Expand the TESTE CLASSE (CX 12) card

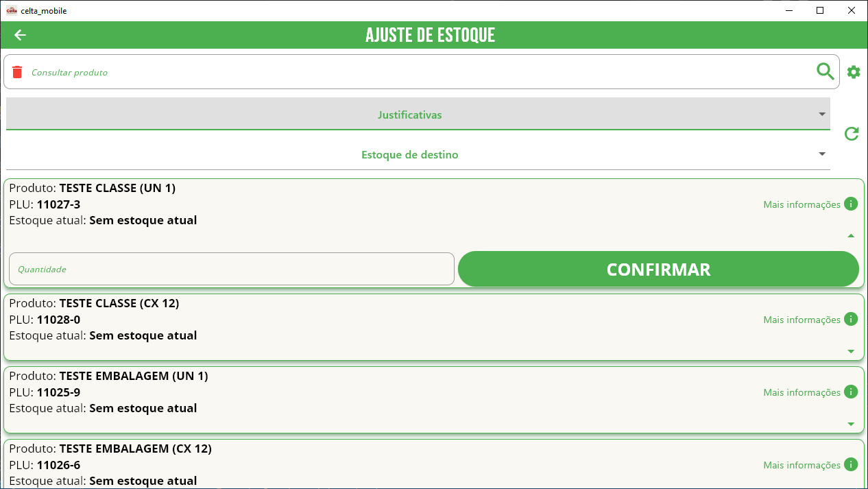click(851, 351)
